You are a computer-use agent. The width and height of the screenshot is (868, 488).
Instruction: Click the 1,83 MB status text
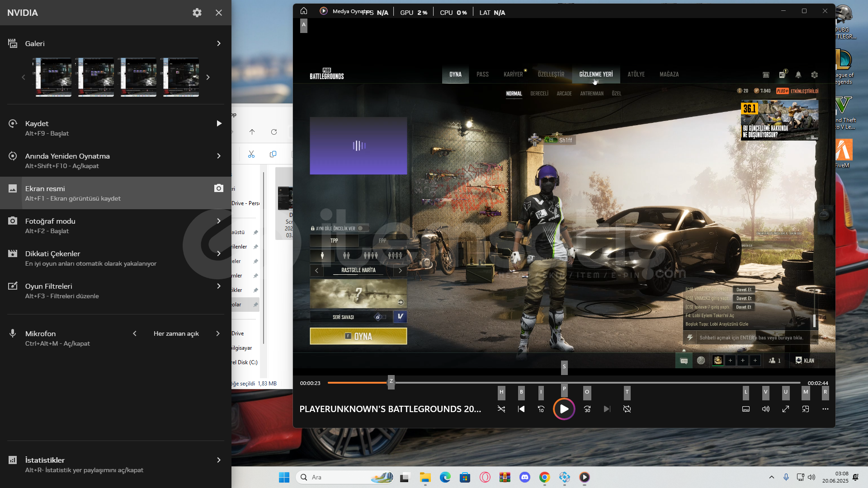(267, 384)
